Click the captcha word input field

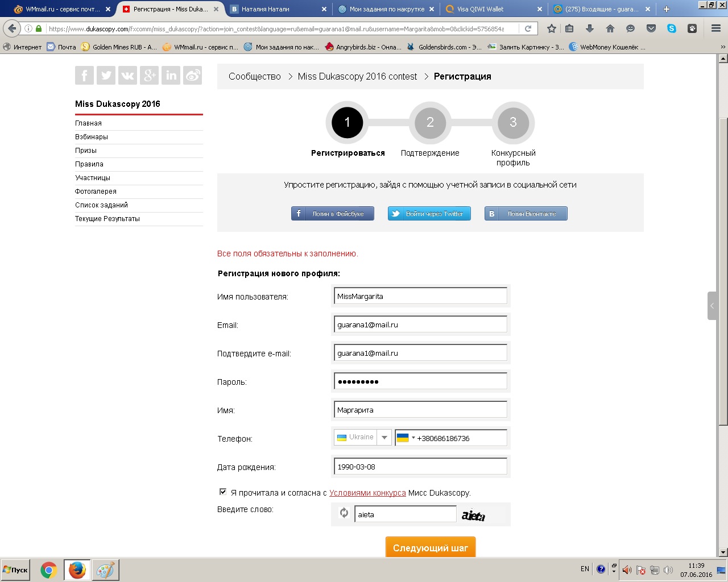click(406, 514)
